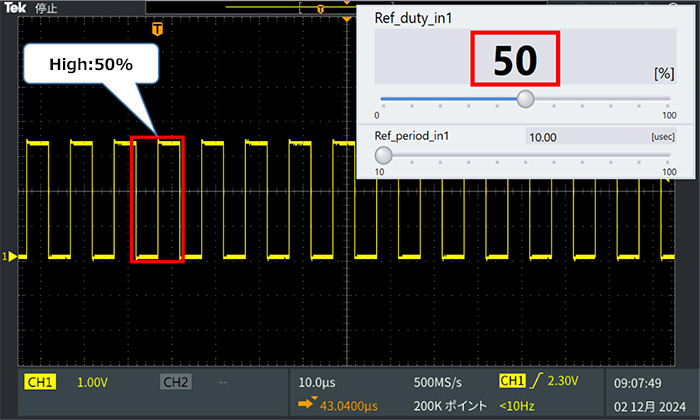Click the sample rate 500MS/s
Image resolution: width=700 pixels, height=420 pixels.
point(438,383)
